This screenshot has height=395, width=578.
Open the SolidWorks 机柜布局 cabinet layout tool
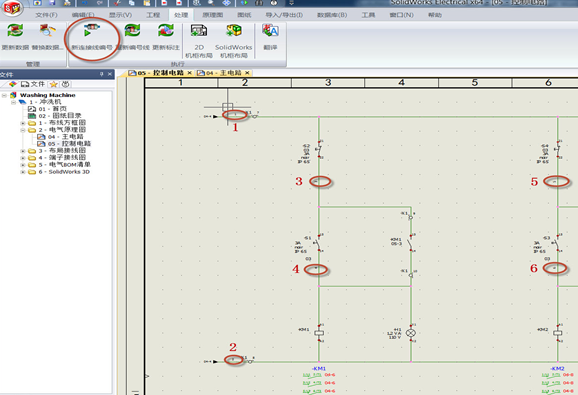tap(233, 31)
